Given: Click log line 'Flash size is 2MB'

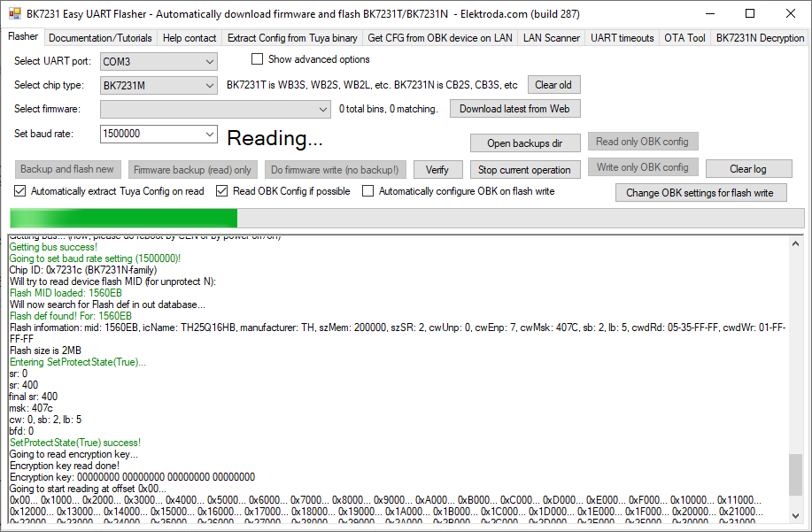Looking at the screenshot, I should click(45, 351).
